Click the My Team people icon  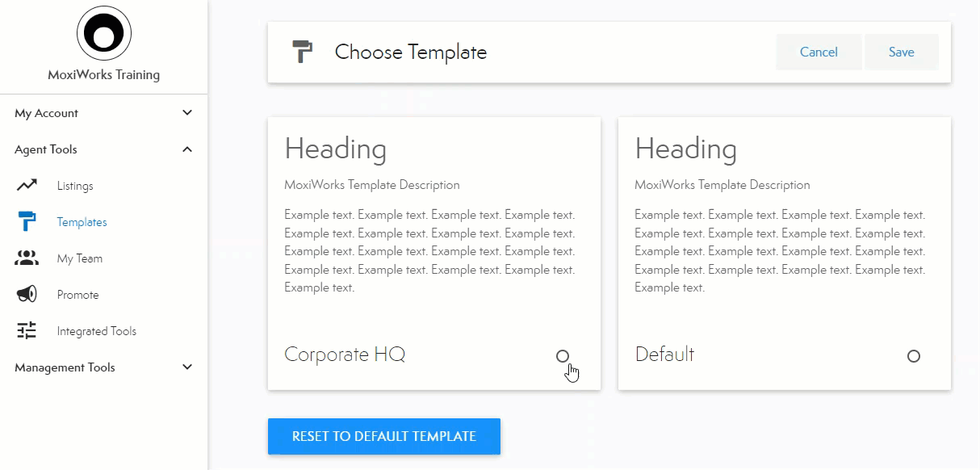(x=27, y=258)
